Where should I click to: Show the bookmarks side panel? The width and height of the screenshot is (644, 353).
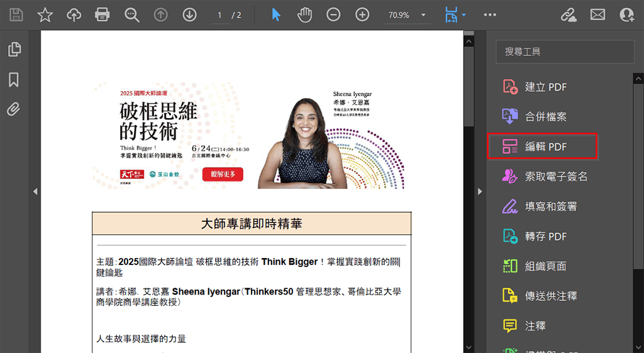tap(14, 79)
